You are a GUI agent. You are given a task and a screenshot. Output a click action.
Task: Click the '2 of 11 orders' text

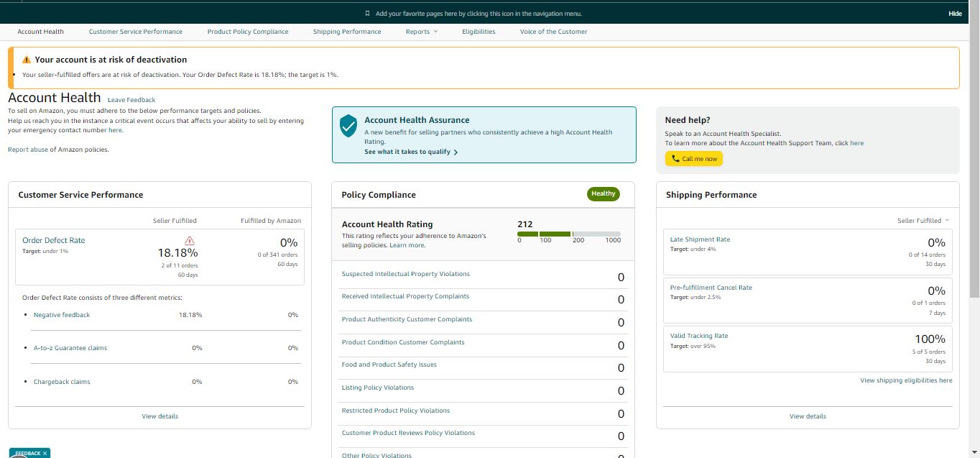[180, 265]
